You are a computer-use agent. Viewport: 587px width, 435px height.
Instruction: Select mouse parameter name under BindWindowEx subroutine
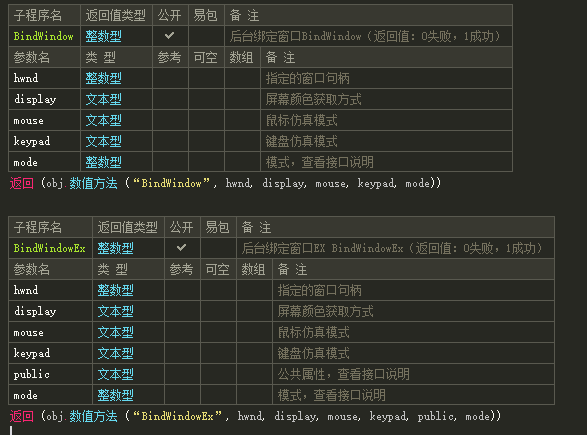click(x=28, y=332)
